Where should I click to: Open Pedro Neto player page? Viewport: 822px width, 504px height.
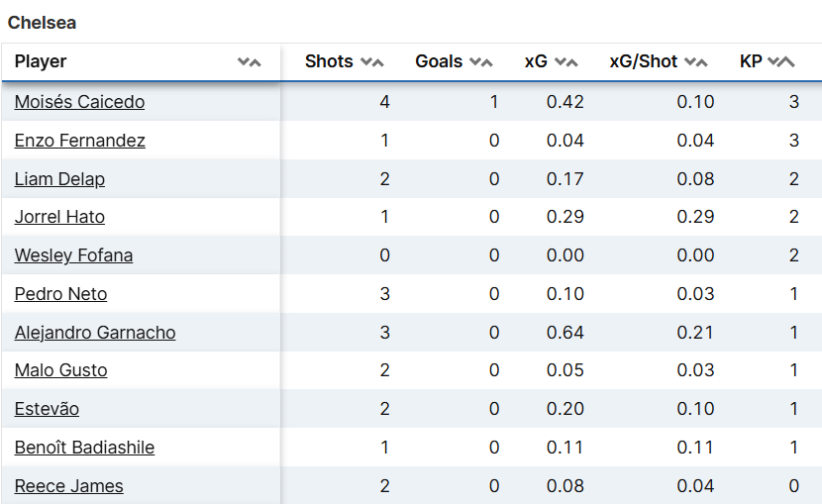pyautogui.click(x=60, y=294)
